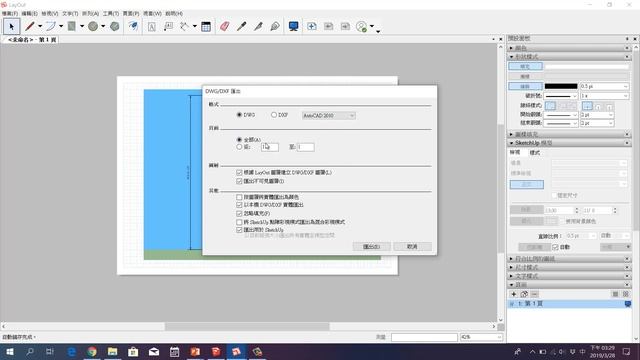Open the AutoCAD version dropdown
Screen dimensions: 640x360
pos(329,116)
